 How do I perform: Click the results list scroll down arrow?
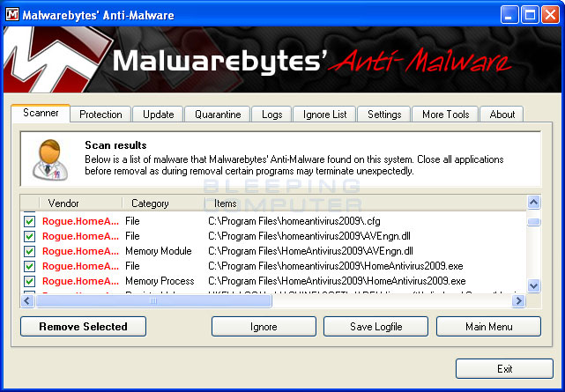533,285
